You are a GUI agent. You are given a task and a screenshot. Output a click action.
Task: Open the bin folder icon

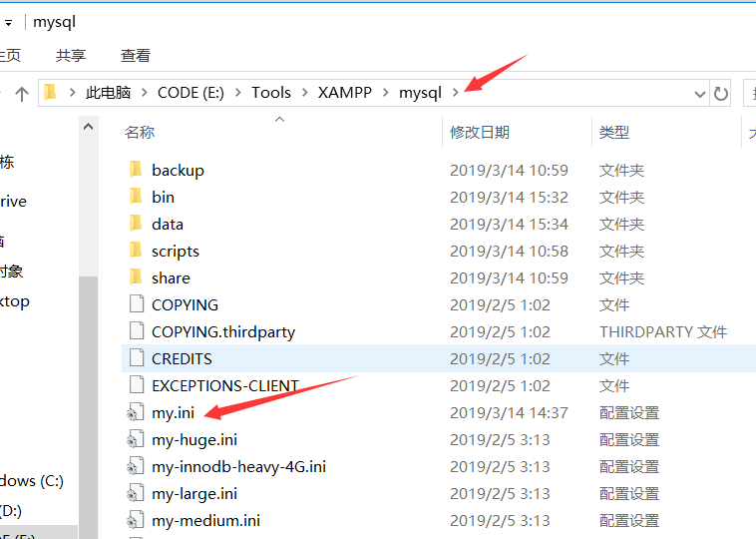pos(136,197)
